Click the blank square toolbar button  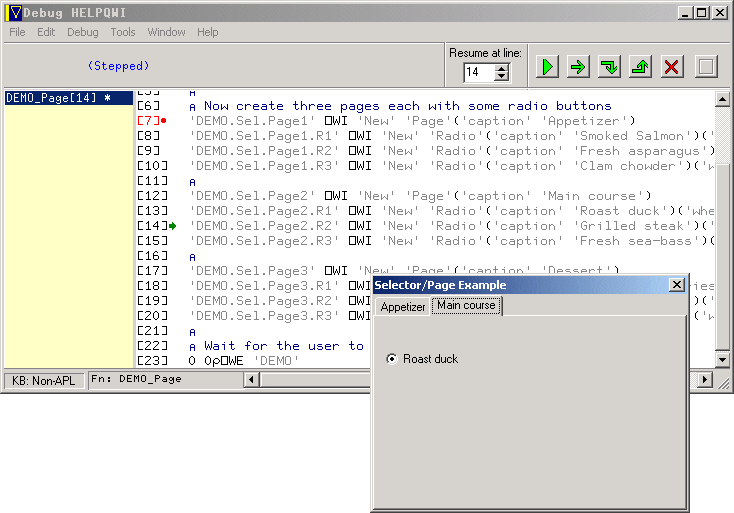706,67
